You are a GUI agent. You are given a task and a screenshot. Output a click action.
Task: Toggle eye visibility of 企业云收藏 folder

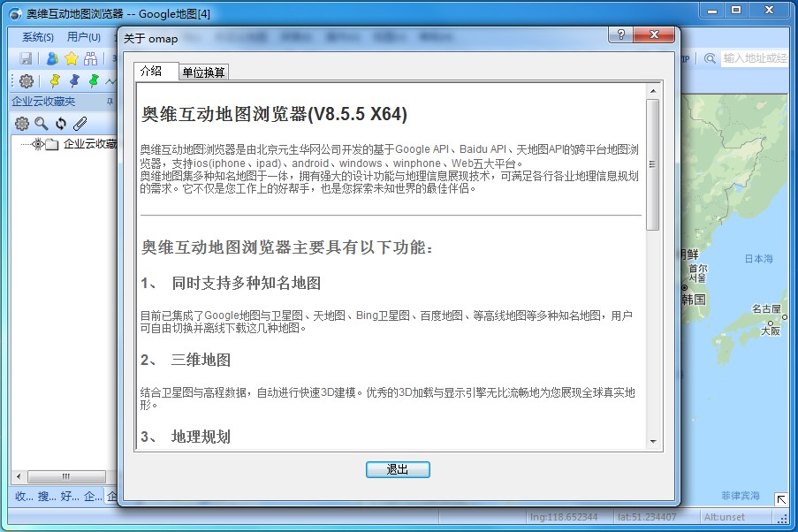click(x=38, y=144)
